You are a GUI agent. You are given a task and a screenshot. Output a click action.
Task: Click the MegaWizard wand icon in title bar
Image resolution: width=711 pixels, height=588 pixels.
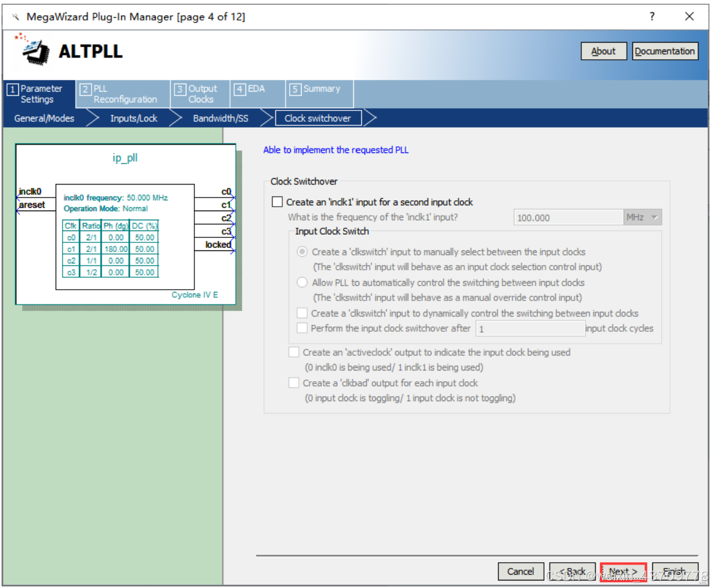[x=15, y=17]
